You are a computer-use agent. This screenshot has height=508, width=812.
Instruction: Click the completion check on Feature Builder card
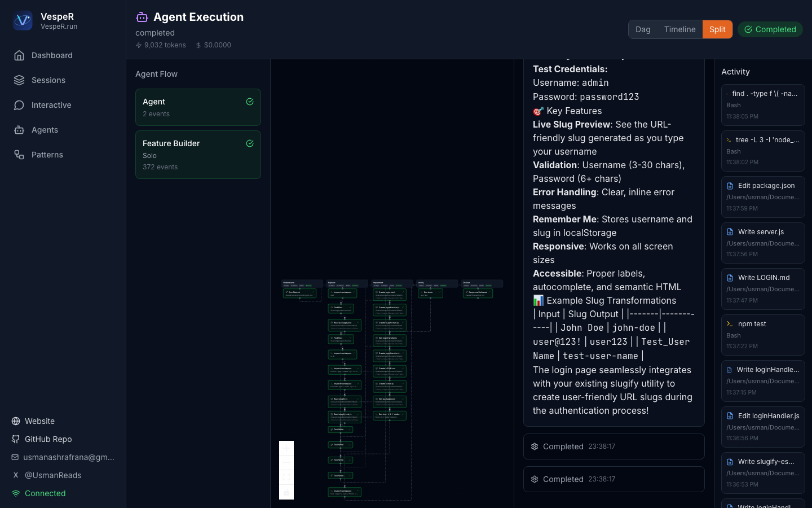(x=250, y=143)
